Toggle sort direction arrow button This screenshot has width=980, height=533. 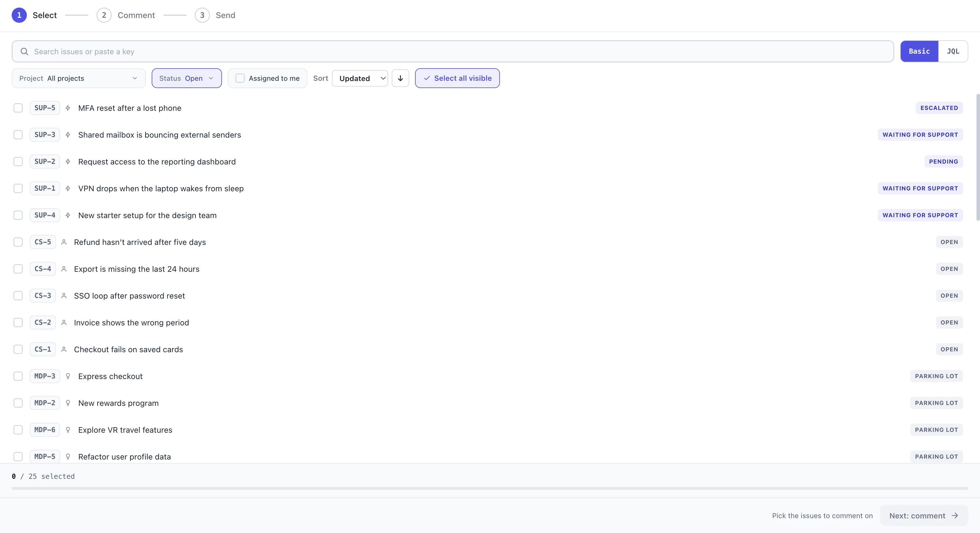[400, 78]
